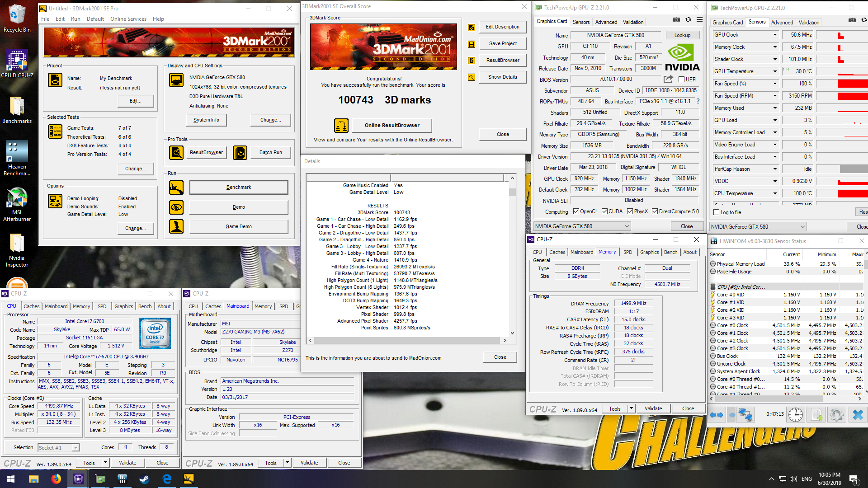Click the Details list vertical scrollbar
The image size is (868, 488).
pos(512,255)
